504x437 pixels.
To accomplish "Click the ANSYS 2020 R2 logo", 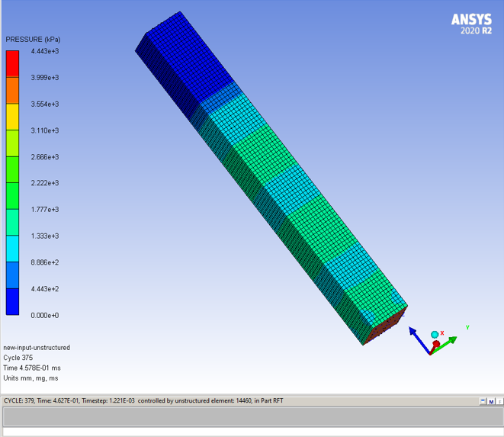I will [x=471, y=24].
